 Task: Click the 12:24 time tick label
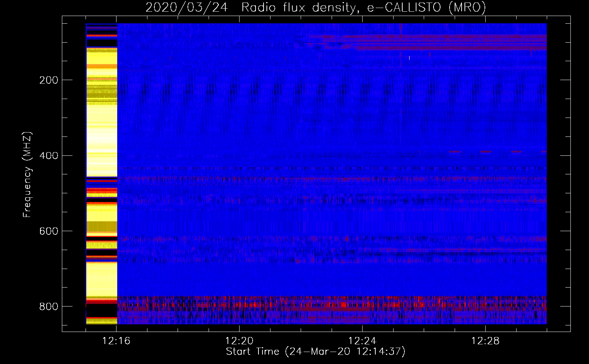tap(363, 341)
